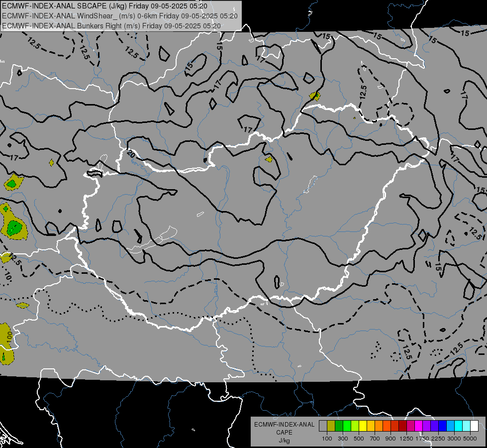Click the white legend swatch
Viewport: 487px width, 448px height.
point(475,426)
